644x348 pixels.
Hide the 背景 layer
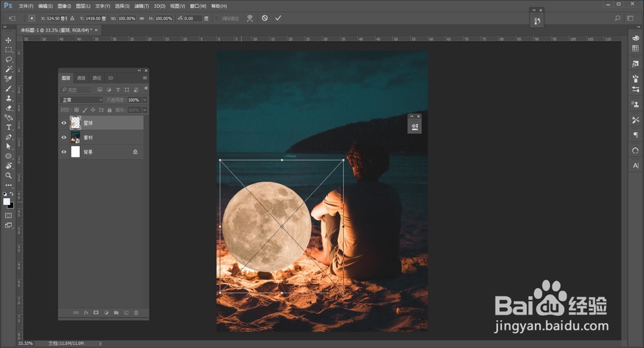tap(64, 152)
